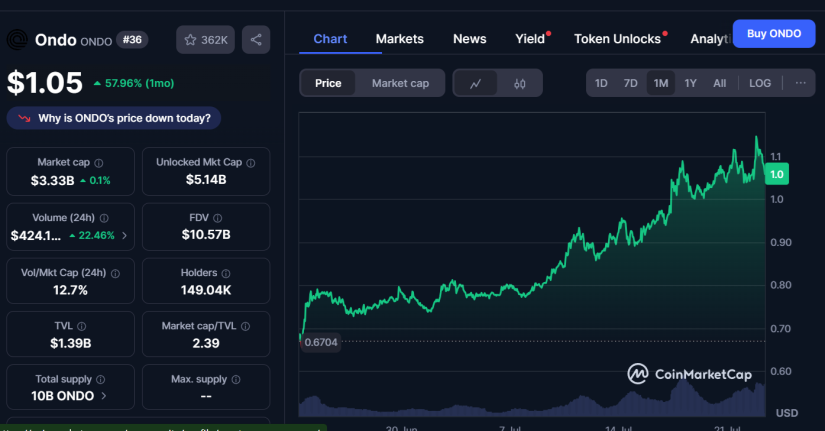Click the 22.46% volume change text
This screenshot has height=431, width=825.
tap(96, 235)
